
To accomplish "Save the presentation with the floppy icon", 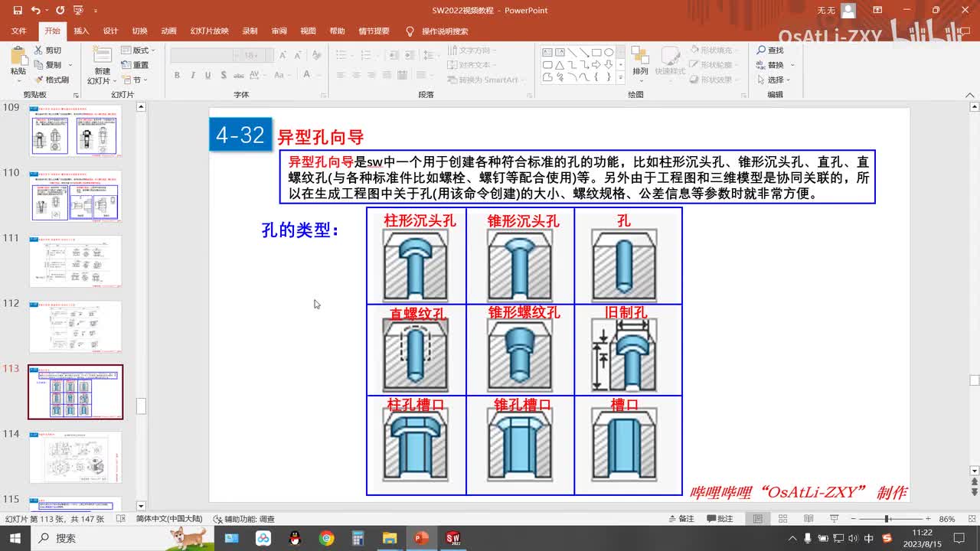I will point(18,11).
